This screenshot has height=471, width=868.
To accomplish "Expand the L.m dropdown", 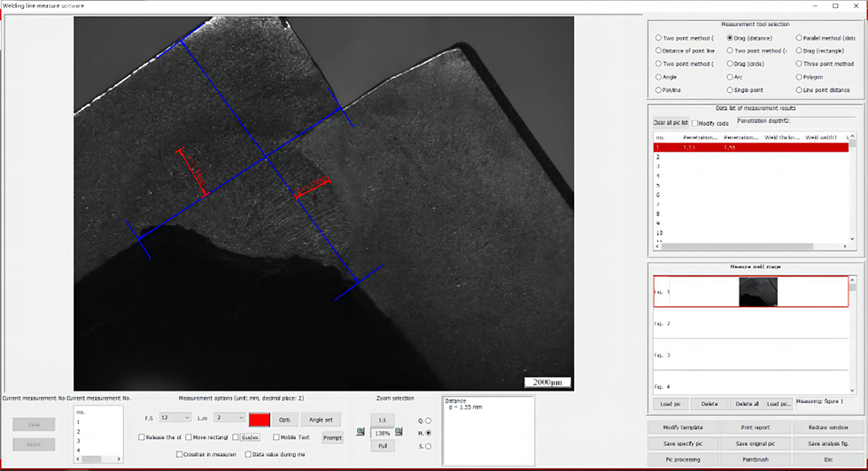I will pos(228,417).
